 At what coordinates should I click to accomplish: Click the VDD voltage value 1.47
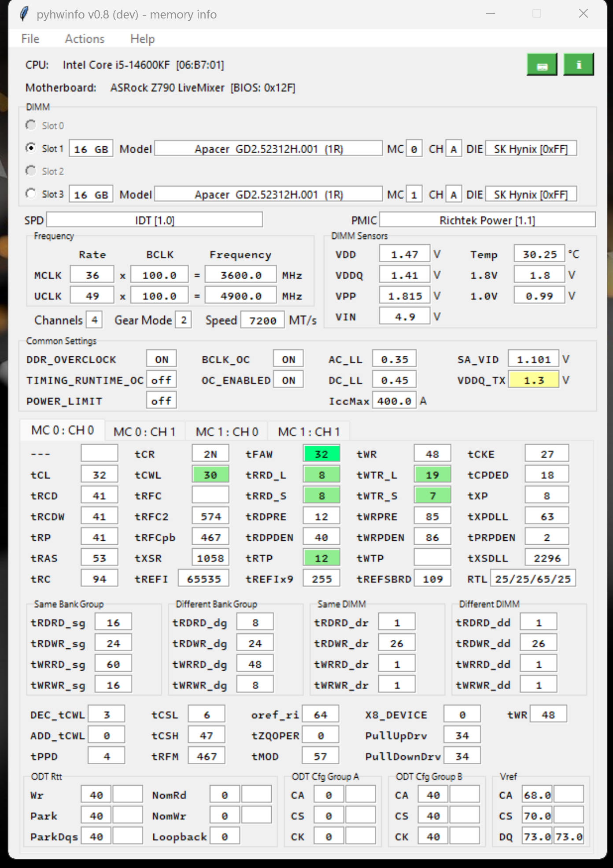[x=404, y=254]
